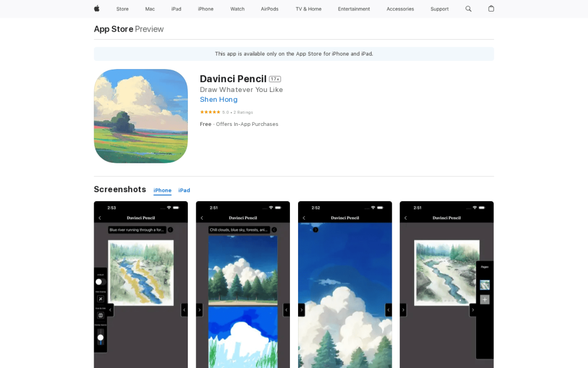Image resolution: width=588 pixels, height=368 pixels.
Task: Click the 'Chill clouds, blue sky' prompt field
Action: pyautogui.click(x=239, y=230)
